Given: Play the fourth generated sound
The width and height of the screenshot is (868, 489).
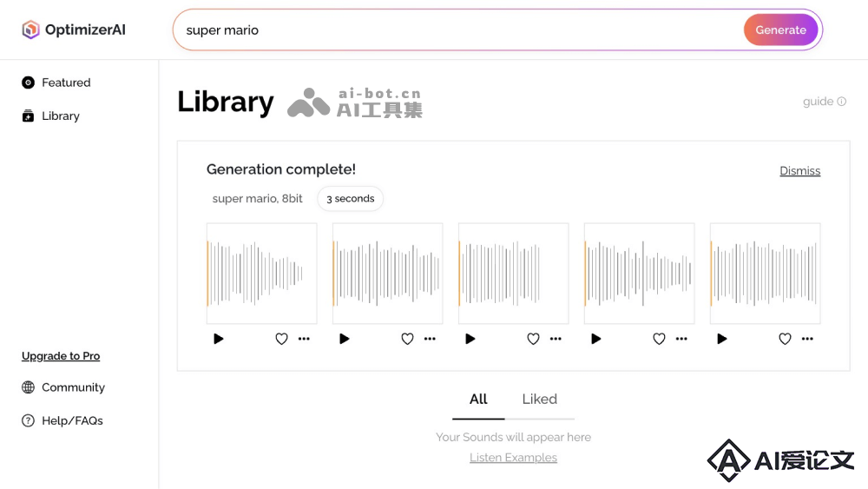Looking at the screenshot, I should [595, 339].
